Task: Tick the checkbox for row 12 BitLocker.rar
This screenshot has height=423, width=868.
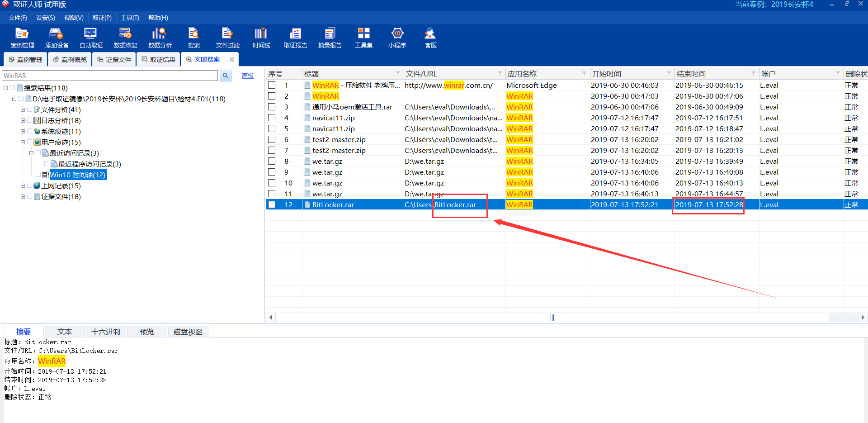Action: [272, 204]
